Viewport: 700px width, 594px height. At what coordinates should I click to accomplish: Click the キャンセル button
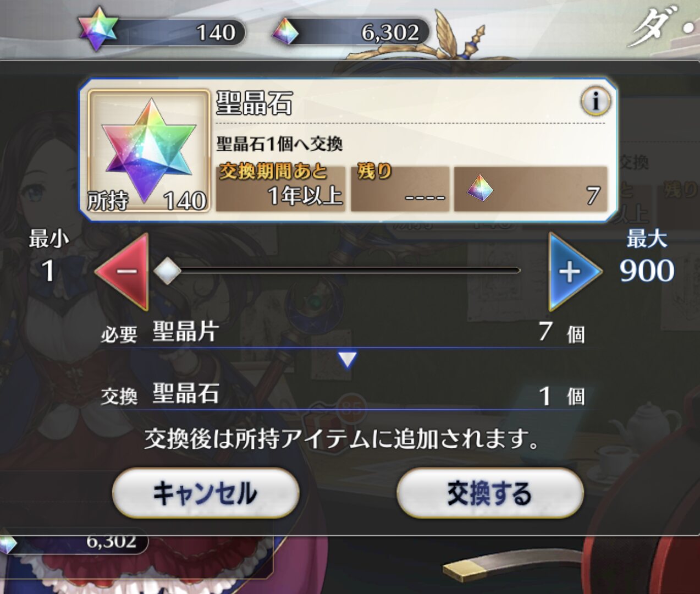click(x=206, y=493)
